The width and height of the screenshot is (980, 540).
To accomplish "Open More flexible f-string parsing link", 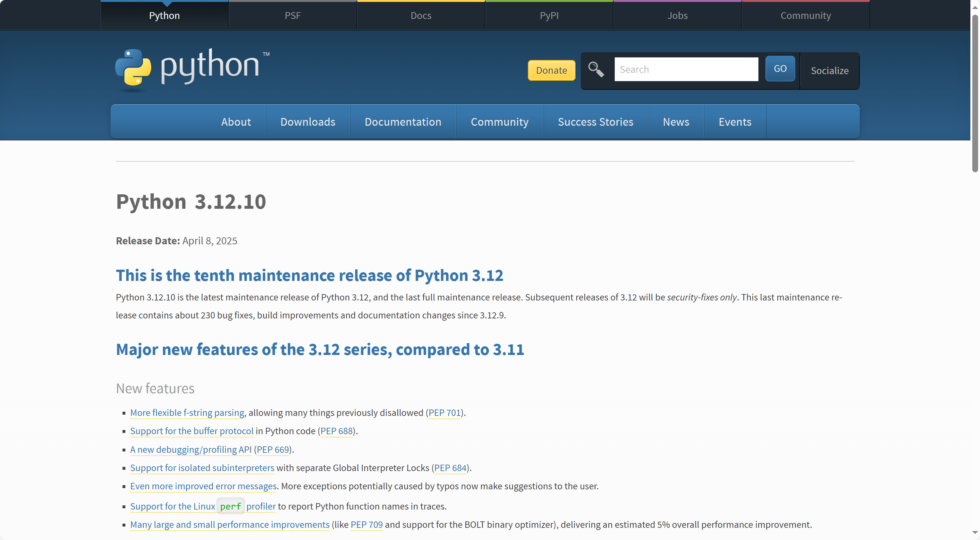I will click(187, 413).
